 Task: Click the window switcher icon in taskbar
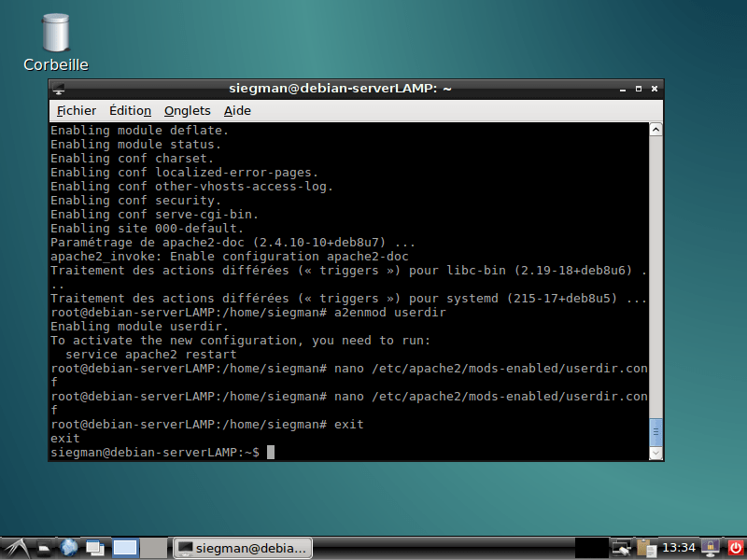[93, 548]
